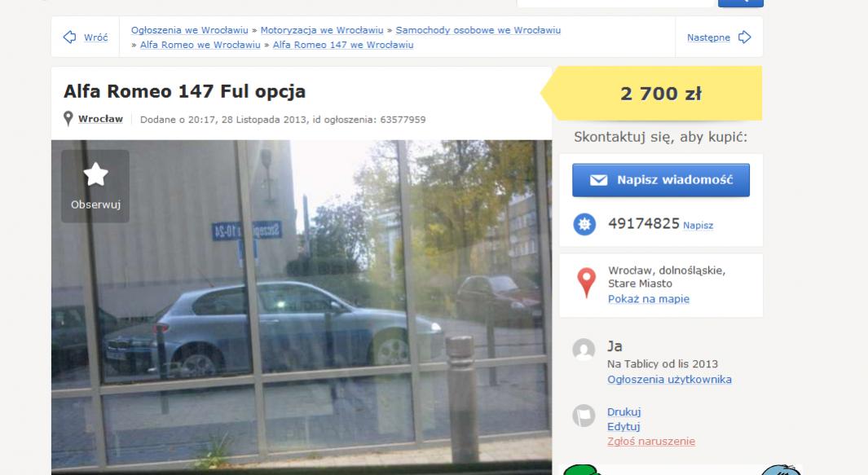
Task: Click the red map marker icon
Action: click(x=586, y=283)
